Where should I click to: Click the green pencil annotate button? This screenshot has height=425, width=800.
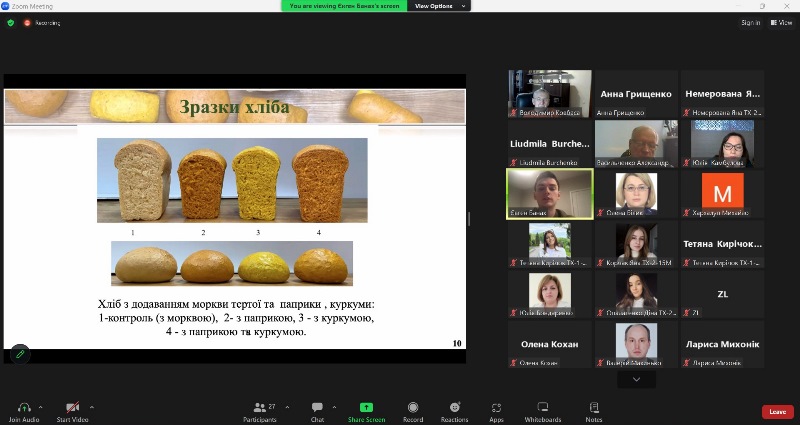20,354
